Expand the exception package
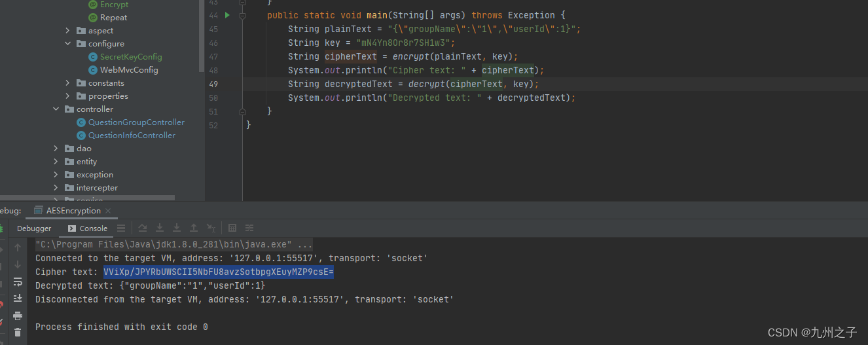This screenshot has height=345, width=868. tap(56, 175)
